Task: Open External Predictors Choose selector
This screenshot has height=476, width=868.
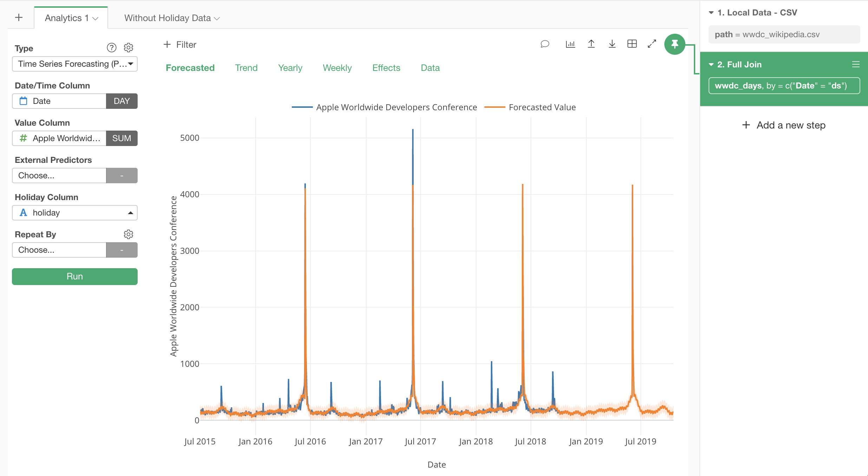Action: pyautogui.click(x=59, y=176)
